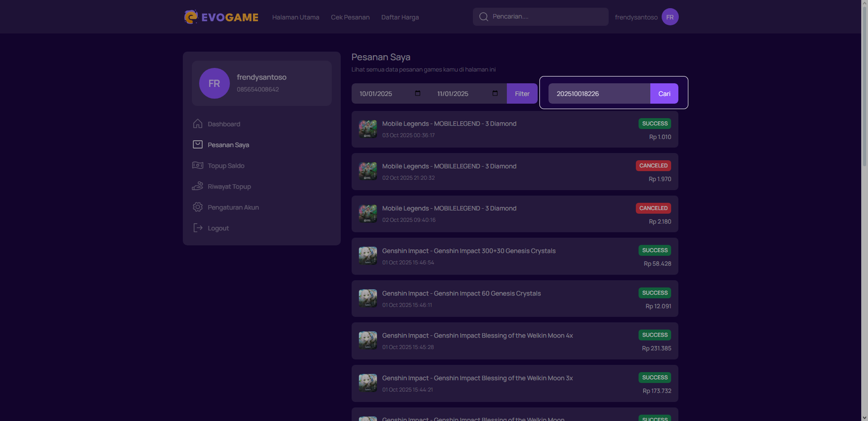Open the Cek Pesanan menu
This screenshot has width=868, height=421.
(x=350, y=17)
